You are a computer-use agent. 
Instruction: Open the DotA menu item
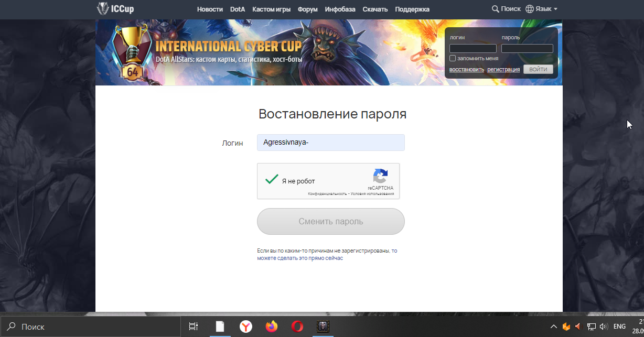(x=238, y=9)
